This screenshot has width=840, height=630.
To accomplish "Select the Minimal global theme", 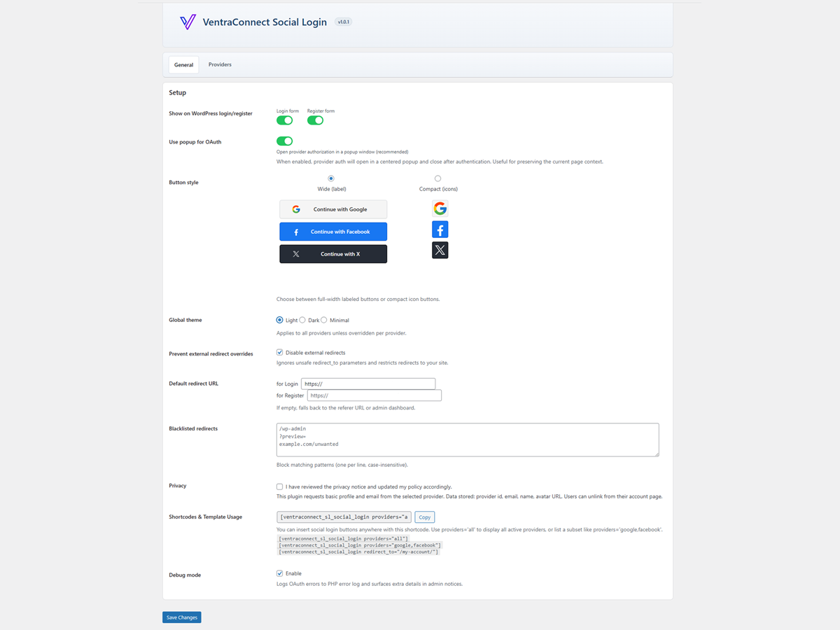I will (323, 319).
